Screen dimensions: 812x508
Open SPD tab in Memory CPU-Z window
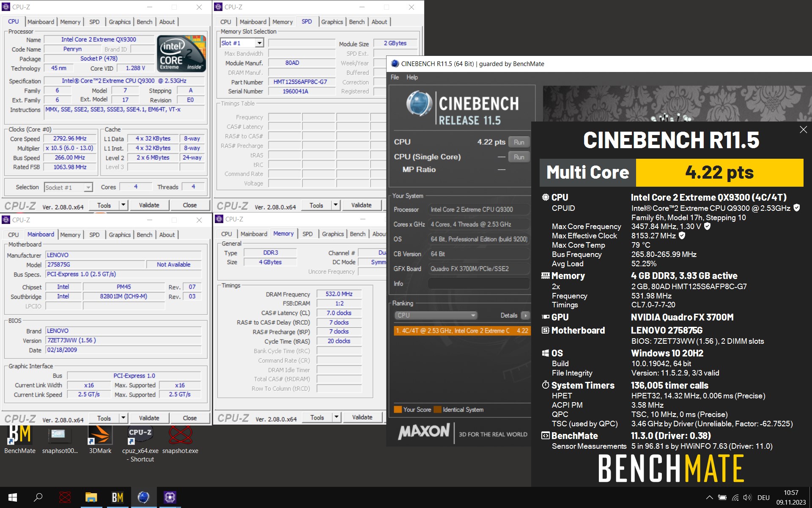307,234
